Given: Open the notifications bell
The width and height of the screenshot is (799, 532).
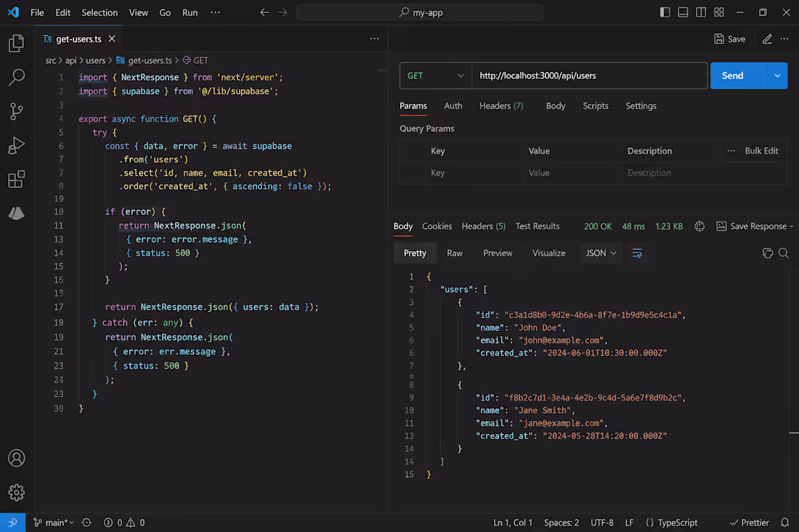Looking at the screenshot, I should point(784,523).
